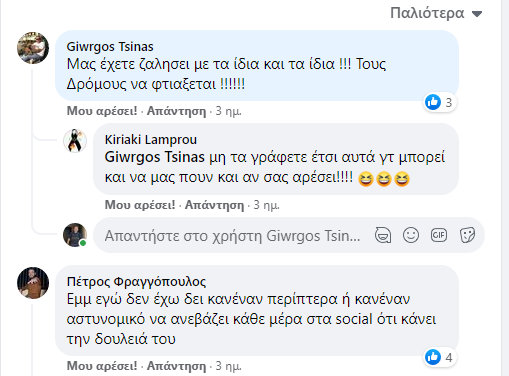This screenshot has height=376, width=509.
Task: Open Kiriaki Lamprou name link
Action: pos(151,140)
